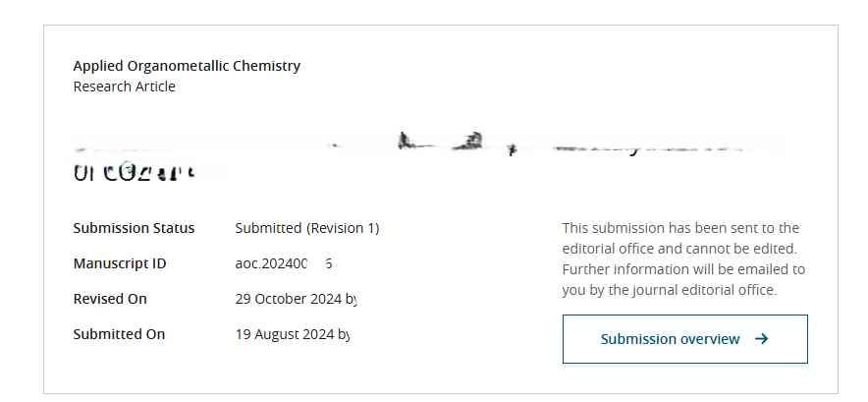Open the Submission overview button

684,339
